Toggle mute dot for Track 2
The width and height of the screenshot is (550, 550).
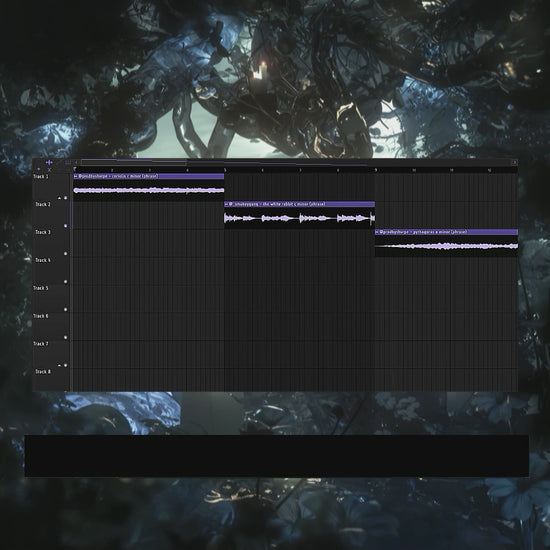(x=66, y=226)
